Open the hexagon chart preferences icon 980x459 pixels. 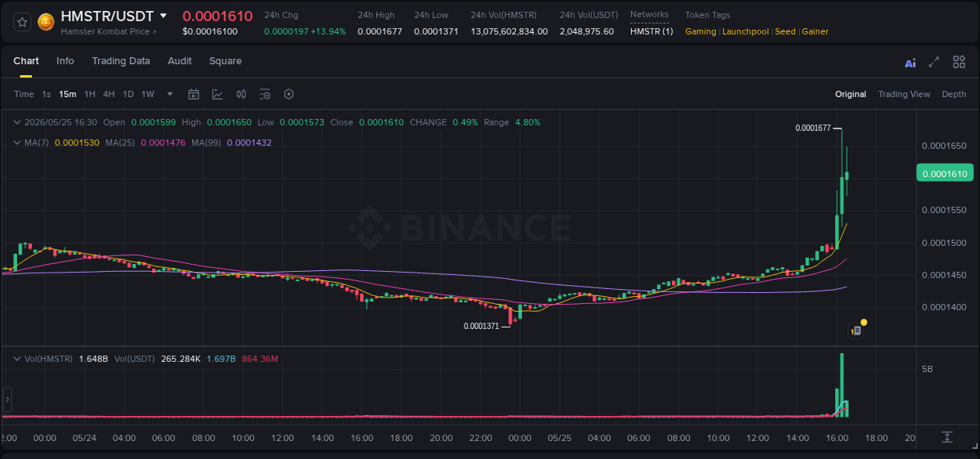pyautogui.click(x=289, y=94)
